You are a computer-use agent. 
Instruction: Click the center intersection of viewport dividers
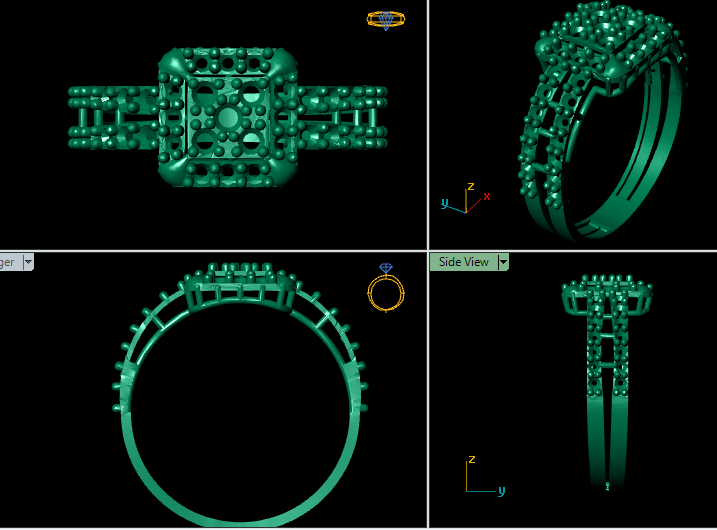(428, 250)
